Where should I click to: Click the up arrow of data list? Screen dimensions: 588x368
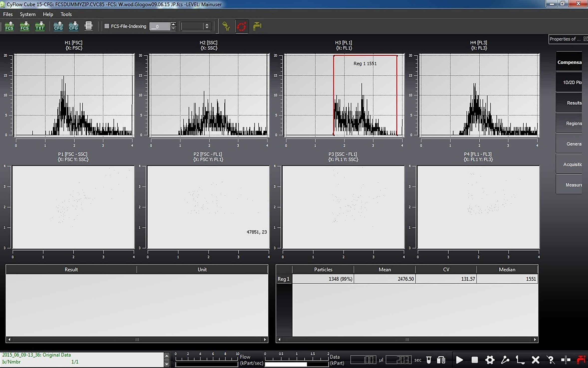coord(167,356)
